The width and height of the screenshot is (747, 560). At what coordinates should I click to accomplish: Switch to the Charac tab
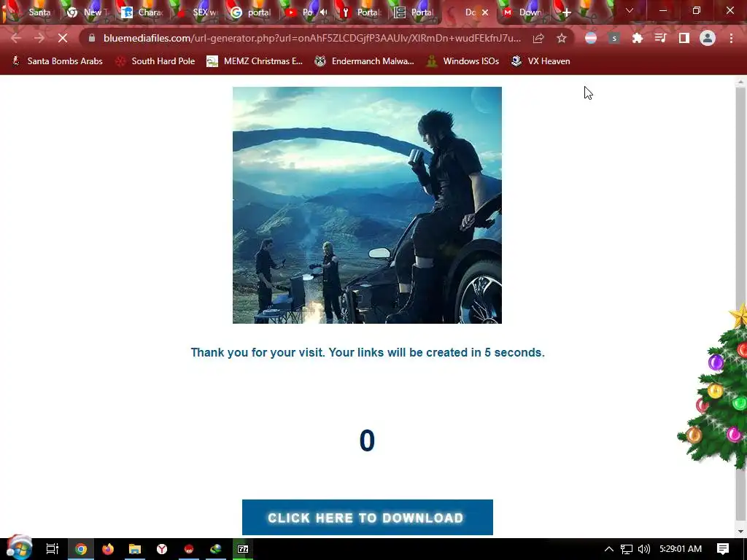[142, 12]
